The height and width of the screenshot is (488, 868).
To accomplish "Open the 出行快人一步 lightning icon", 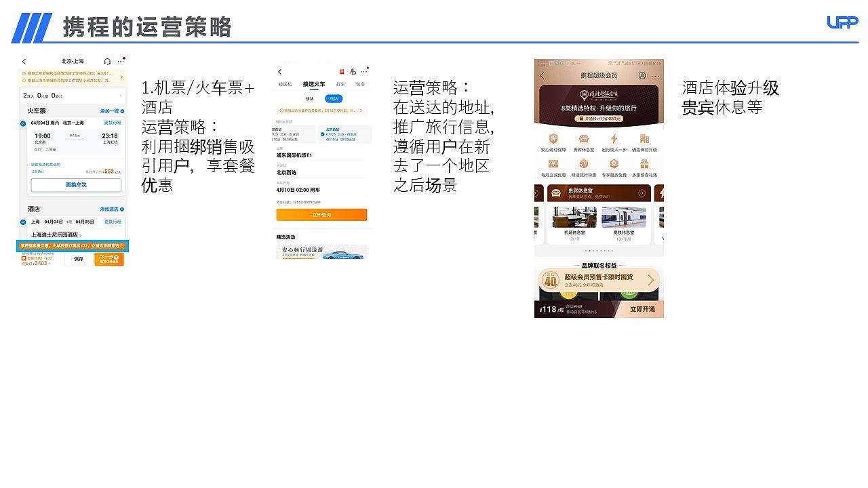I will [x=614, y=139].
